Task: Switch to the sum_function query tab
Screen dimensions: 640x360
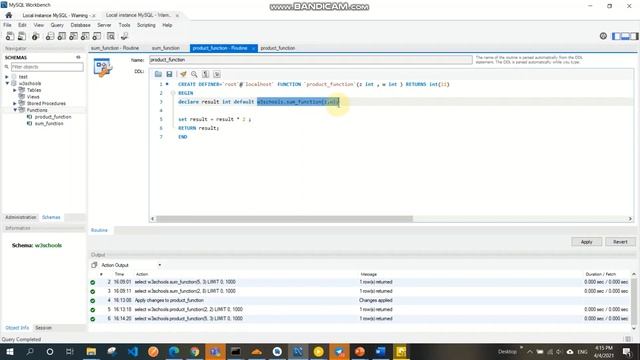Action: click(166, 48)
